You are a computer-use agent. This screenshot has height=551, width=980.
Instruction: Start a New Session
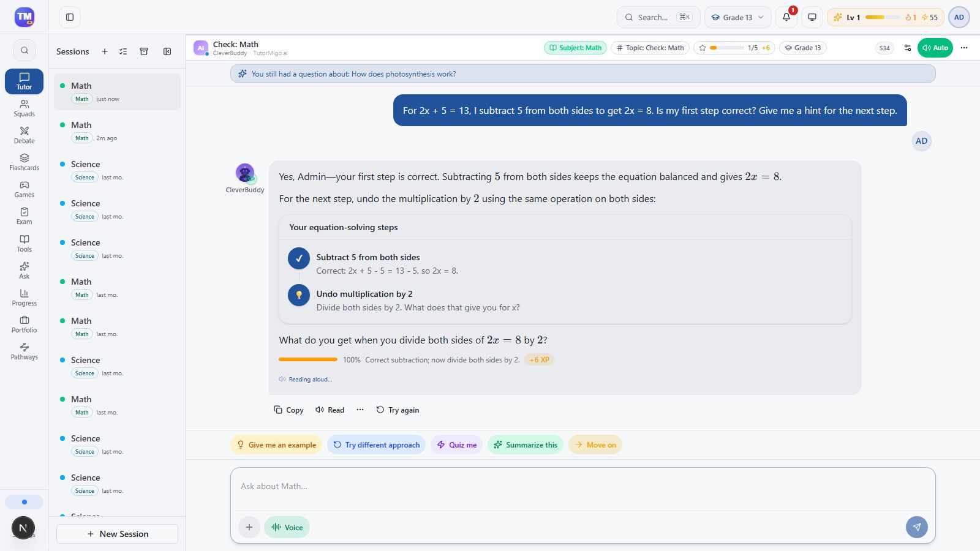point(117,534)
